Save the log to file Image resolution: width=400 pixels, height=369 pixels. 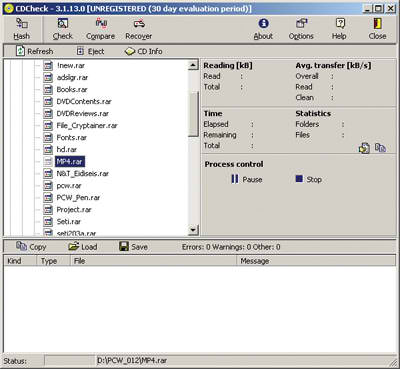[x=133, y=247]
